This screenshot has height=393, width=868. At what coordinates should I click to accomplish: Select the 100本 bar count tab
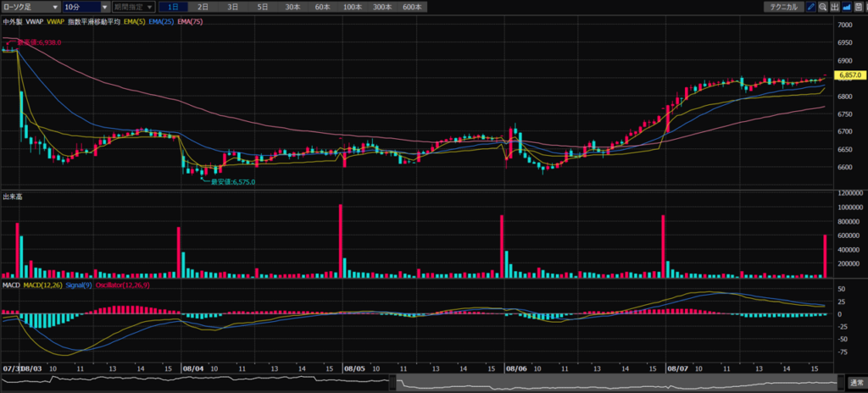[353, 7]
